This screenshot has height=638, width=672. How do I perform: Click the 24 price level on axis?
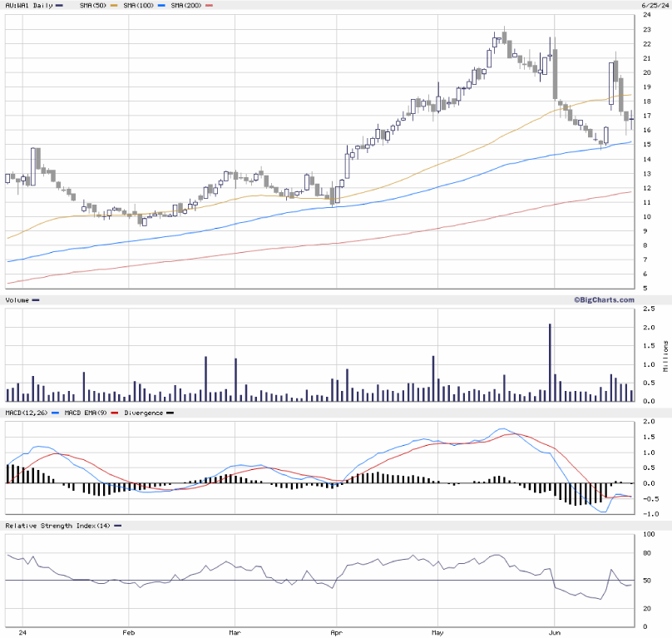click(646, 15)
